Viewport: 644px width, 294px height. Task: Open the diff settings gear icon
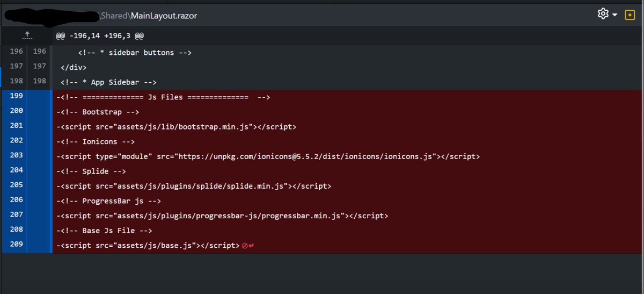(x=603, y=14)
